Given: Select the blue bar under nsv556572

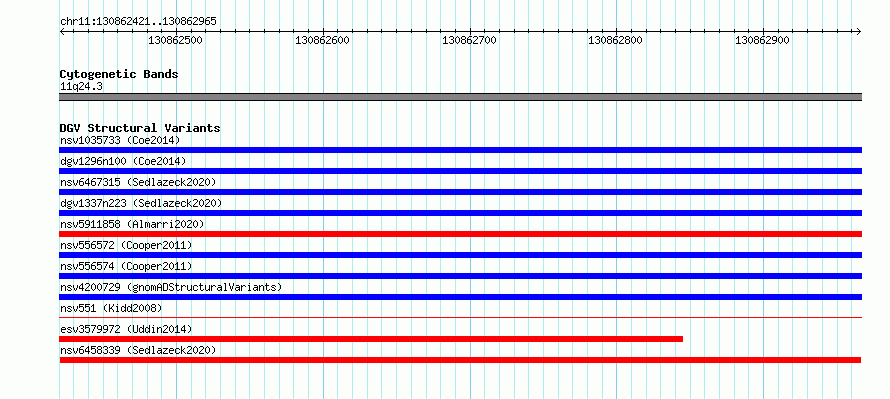Looking at the screenshot, I should [460, 255].
